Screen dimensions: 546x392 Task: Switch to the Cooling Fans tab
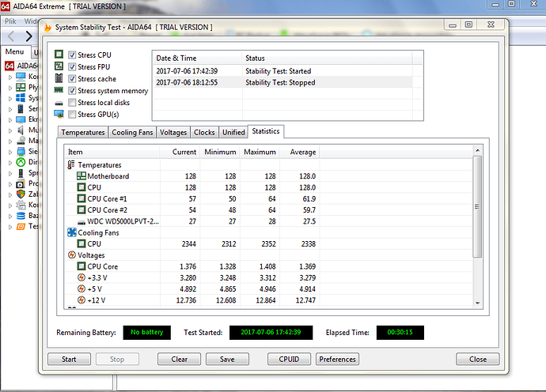pos(132,132)
